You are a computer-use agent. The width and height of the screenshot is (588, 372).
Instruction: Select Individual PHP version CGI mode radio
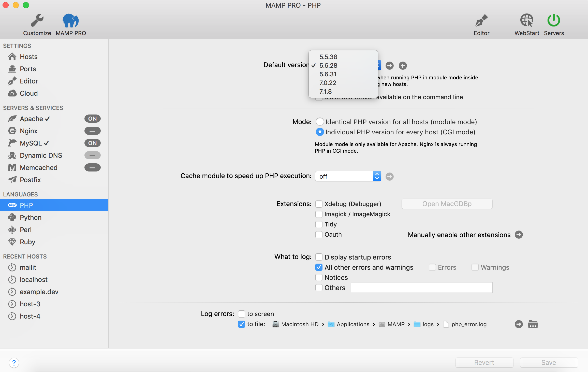tap(320, 132)
